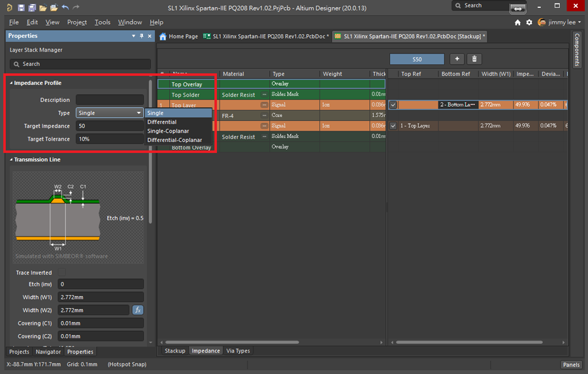Pin the Properties panel with pin icon
This screenshot has height=374, width=588.
(x=142, y=36)
